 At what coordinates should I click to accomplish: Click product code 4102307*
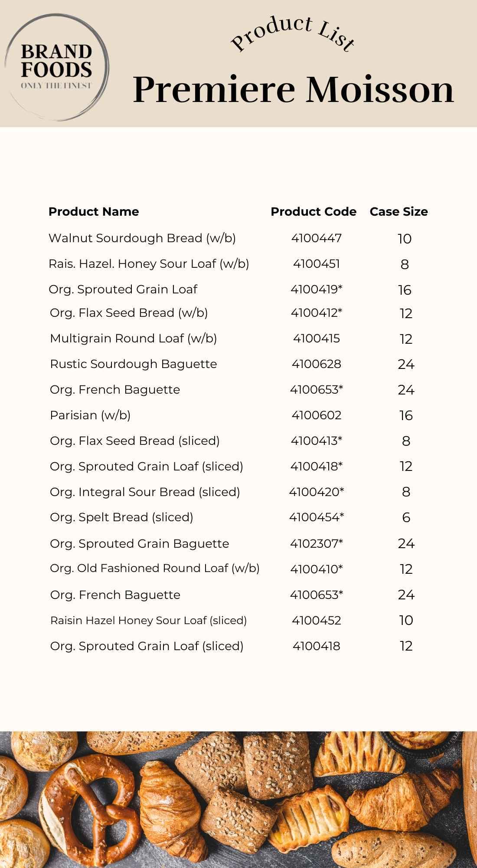pos(317,543)
